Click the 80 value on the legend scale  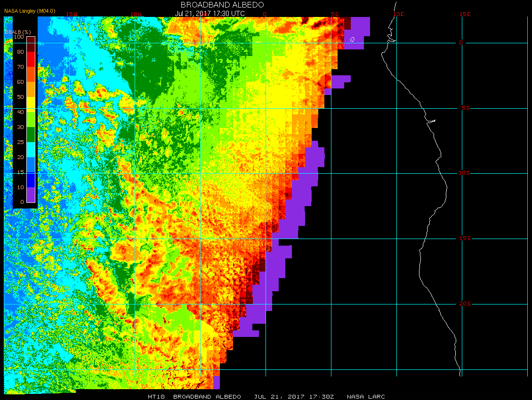(x=20, y=52)
